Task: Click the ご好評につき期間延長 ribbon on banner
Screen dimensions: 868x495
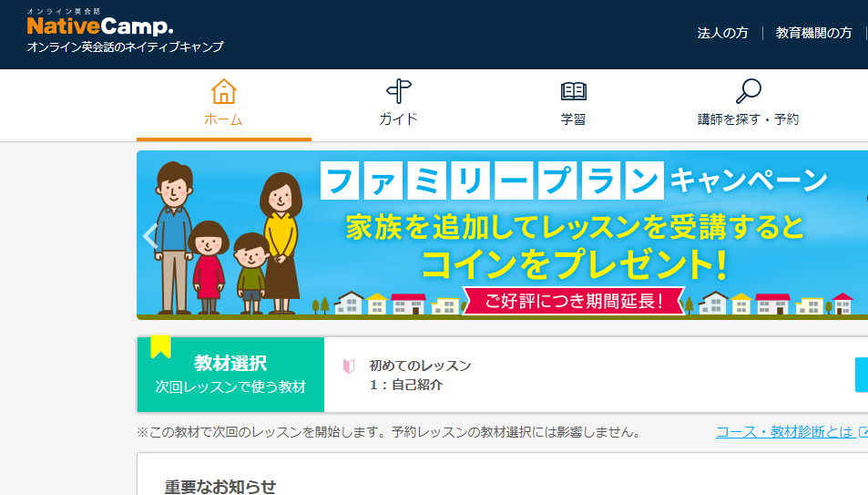Action: point(574,301)
